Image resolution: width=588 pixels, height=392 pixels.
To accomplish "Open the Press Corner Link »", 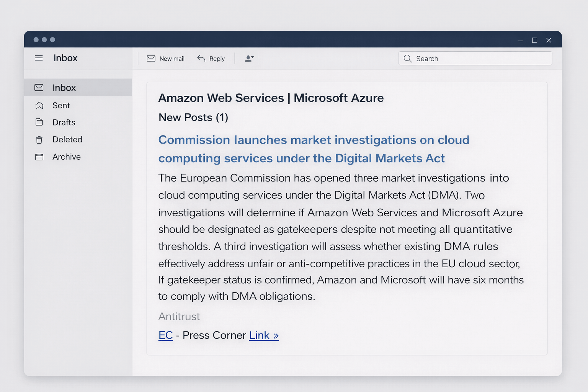I will (x=264, y=335).
